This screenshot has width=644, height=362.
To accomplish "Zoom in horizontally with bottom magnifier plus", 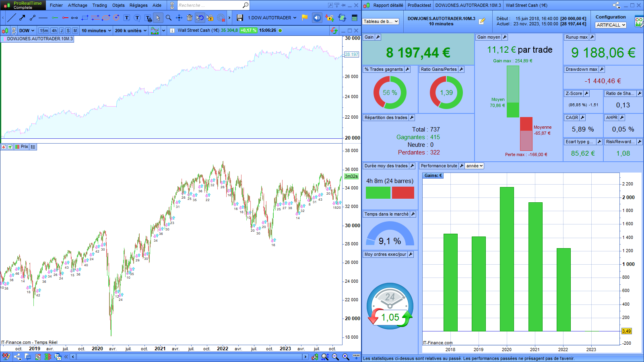I will [x=346, y=357].
